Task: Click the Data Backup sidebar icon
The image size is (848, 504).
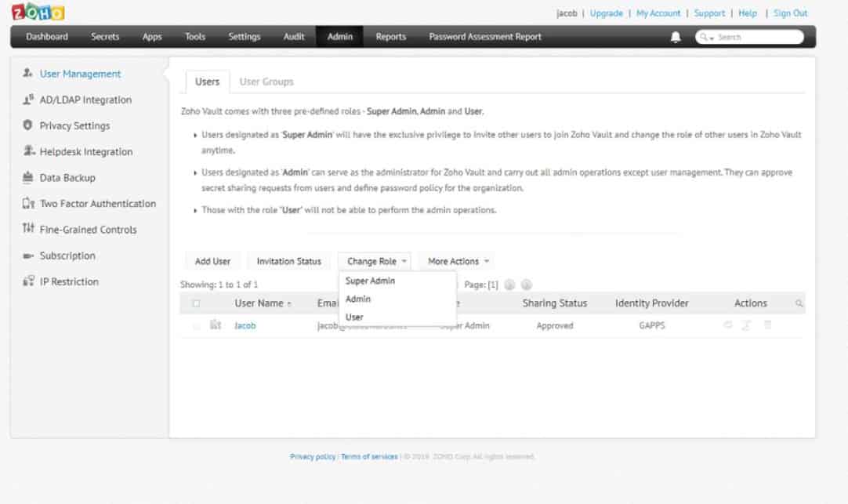Action: 27,178
